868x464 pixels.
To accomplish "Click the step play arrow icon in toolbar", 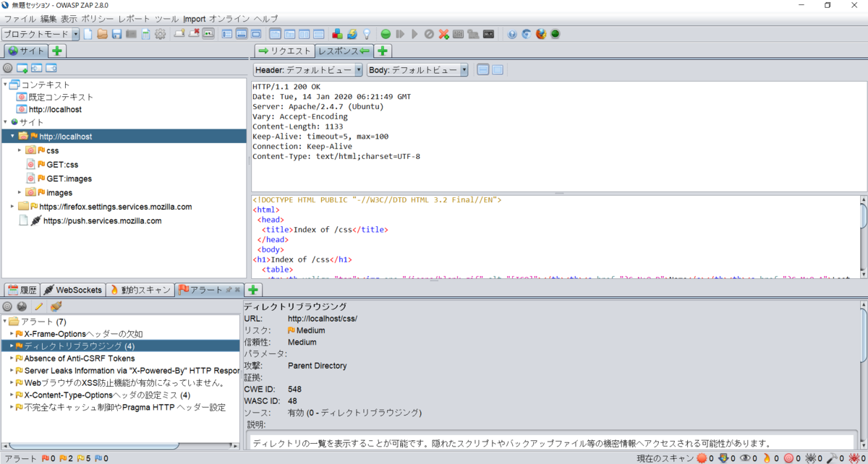I will coord(414,34).
